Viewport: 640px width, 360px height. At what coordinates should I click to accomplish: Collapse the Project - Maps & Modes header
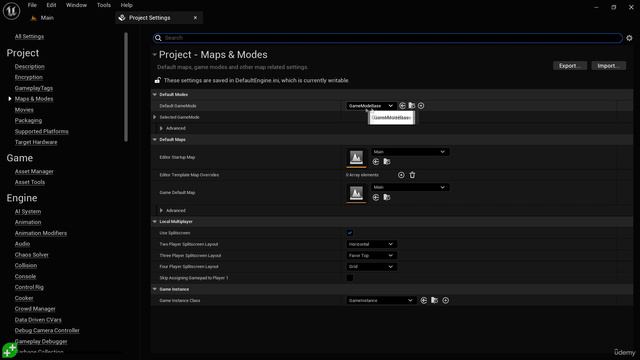pos(155,55)
